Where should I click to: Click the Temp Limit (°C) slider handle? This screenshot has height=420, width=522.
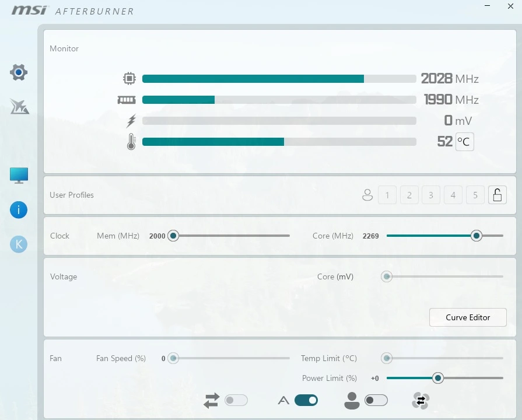pos(387,358)
